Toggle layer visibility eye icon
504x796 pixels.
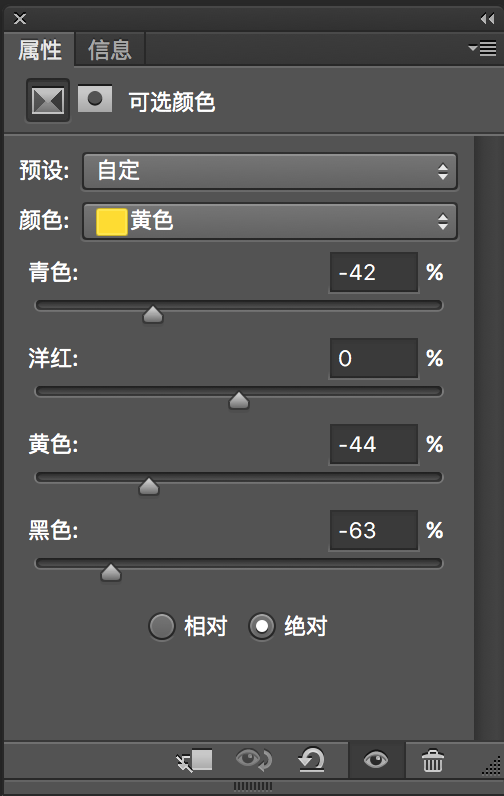tap(376, 759)
